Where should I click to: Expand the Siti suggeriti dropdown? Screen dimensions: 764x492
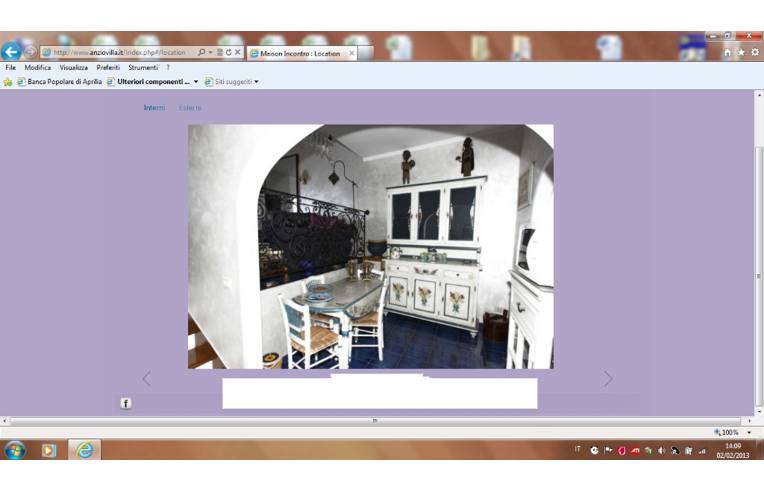click(256, 81)
